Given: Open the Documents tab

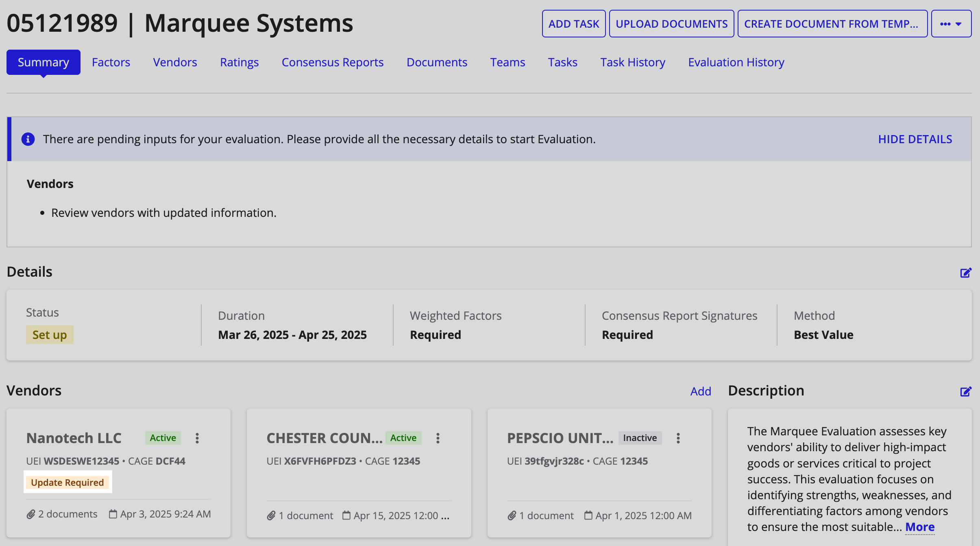Looking at the screenshot, I should click(x=437, y=62).
